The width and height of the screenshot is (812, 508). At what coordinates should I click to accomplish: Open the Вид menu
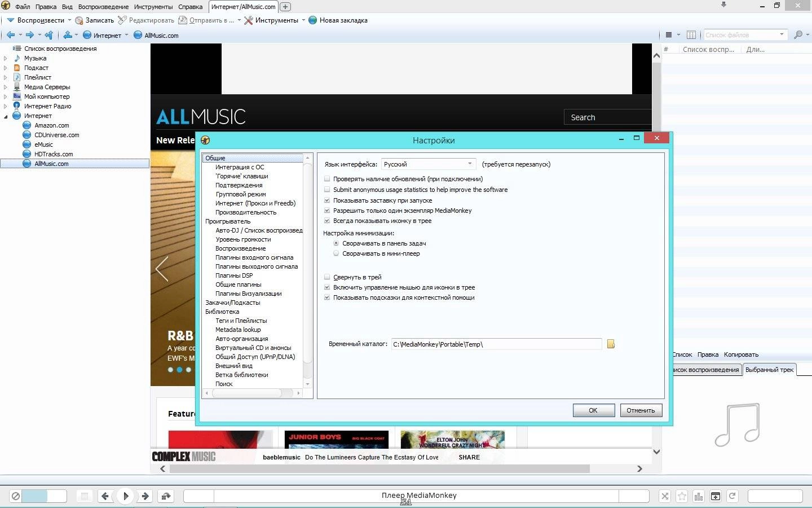[x=67, y=7]
